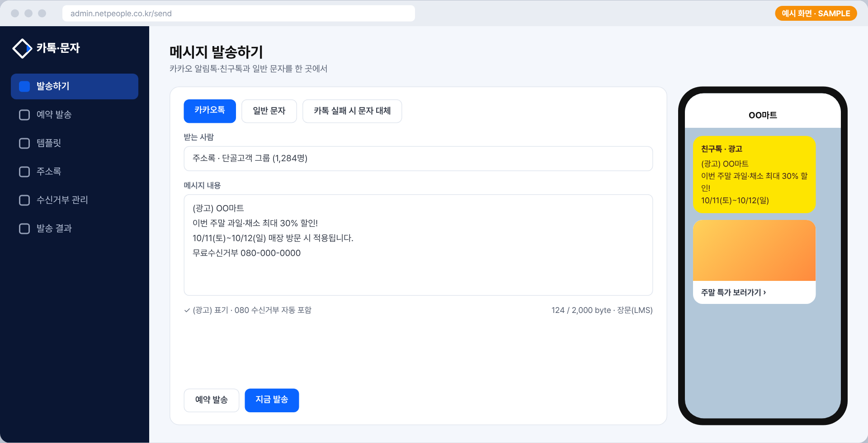Click the square icon beside 주소록

point(24,172)
